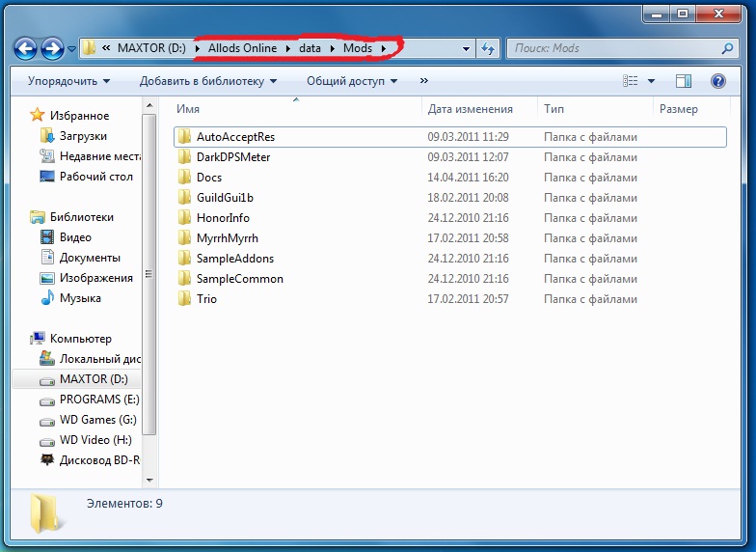Open Help with the question mark icon
The width and height of the screenshot is (756, 552).
[717, 81]
